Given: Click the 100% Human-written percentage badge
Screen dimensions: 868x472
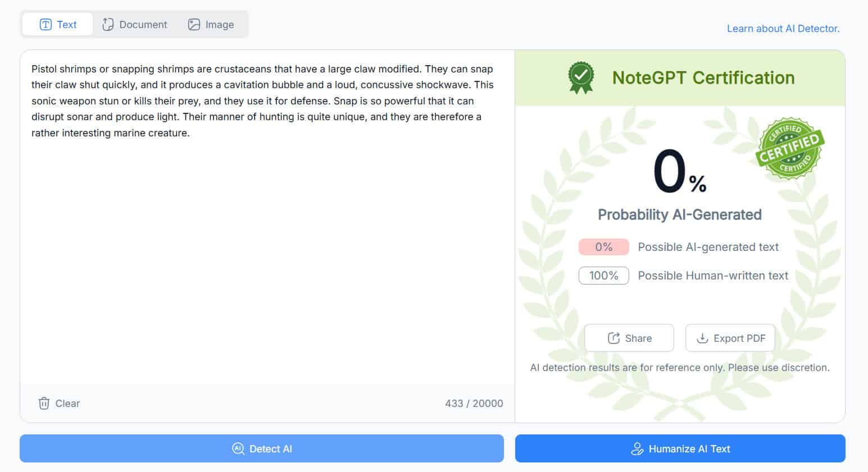Looking at the screenshot, I should (603, 276).
